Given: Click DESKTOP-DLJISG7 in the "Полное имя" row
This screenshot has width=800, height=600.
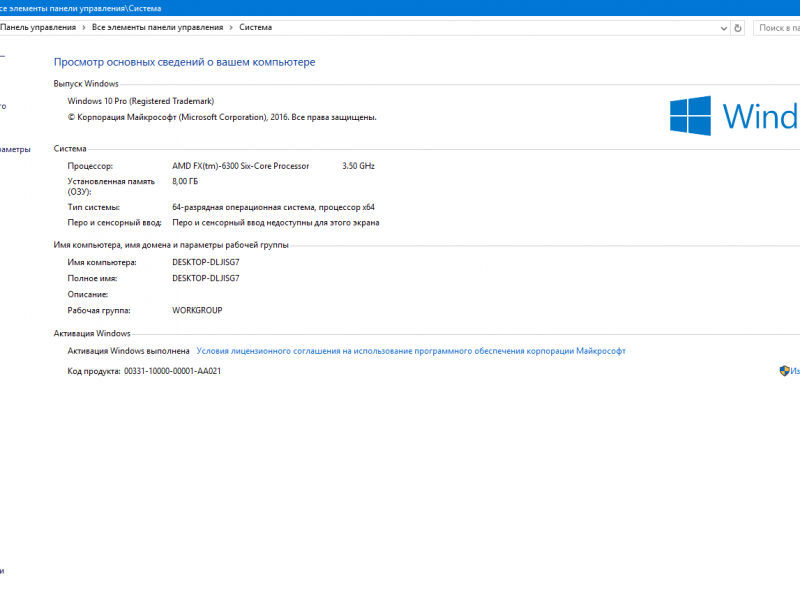Looking at the screenshot, I should tap(206, 278).
